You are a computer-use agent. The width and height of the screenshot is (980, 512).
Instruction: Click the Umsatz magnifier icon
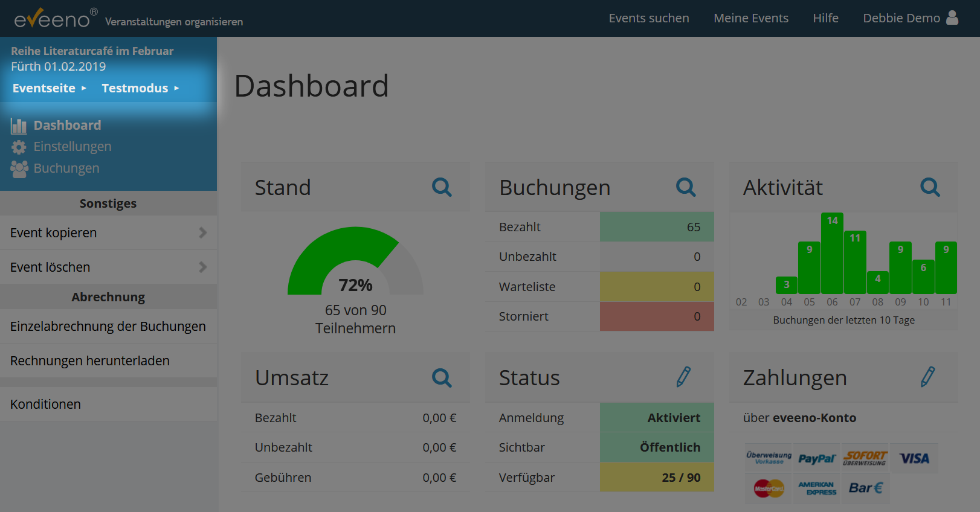click(442, 378)
